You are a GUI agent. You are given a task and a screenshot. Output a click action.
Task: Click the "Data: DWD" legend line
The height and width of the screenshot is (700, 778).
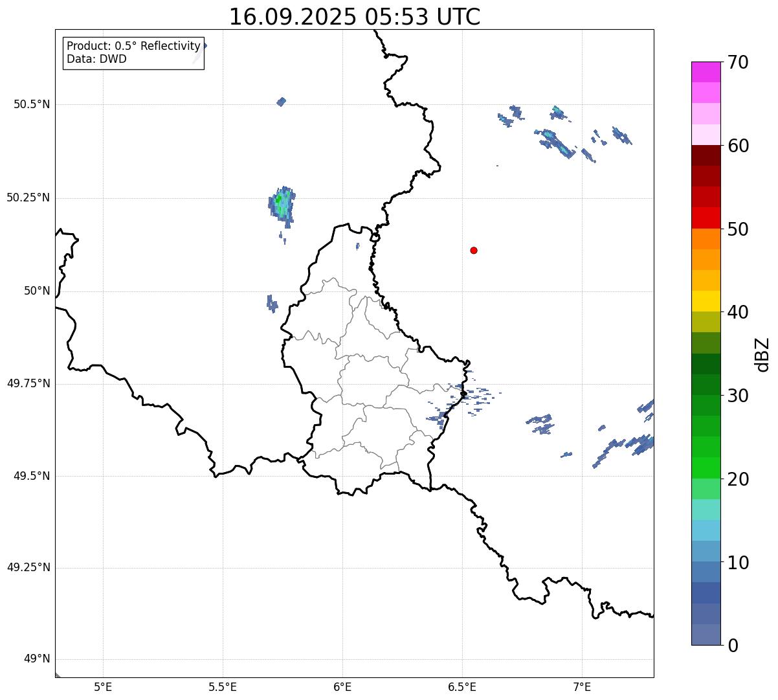[96, 59]
